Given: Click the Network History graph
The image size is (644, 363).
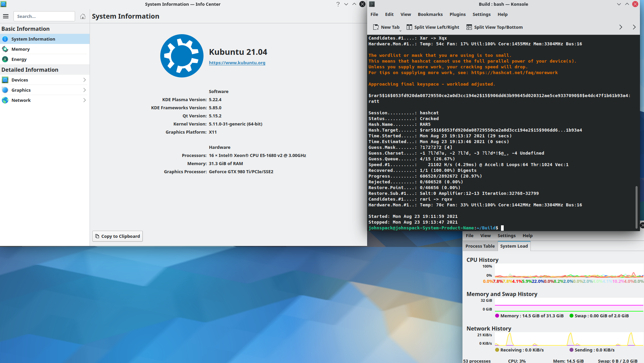Looking at the screenshot, I should [569, 339].
